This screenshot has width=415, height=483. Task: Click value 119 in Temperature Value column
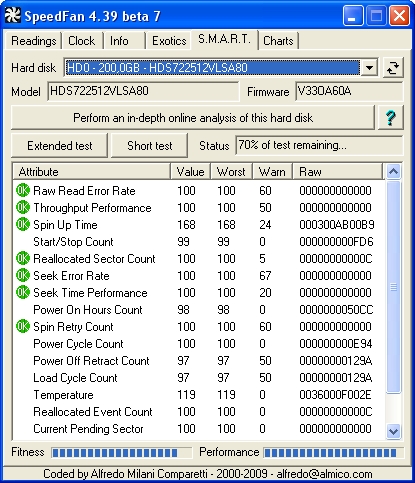tap(186, 394)
